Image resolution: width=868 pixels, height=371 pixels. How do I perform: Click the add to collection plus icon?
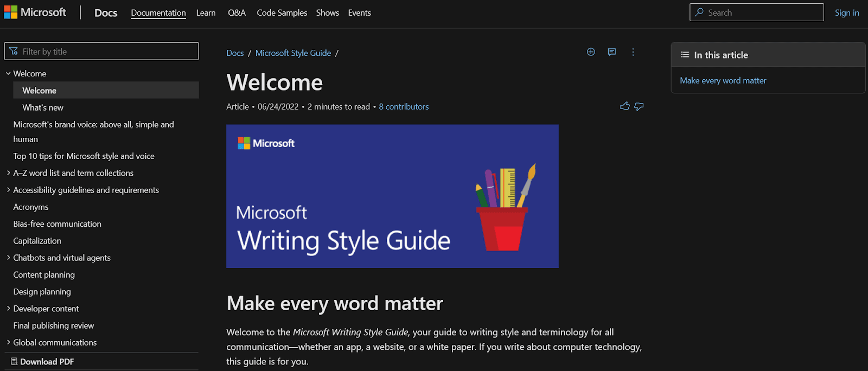coord(591,52)
